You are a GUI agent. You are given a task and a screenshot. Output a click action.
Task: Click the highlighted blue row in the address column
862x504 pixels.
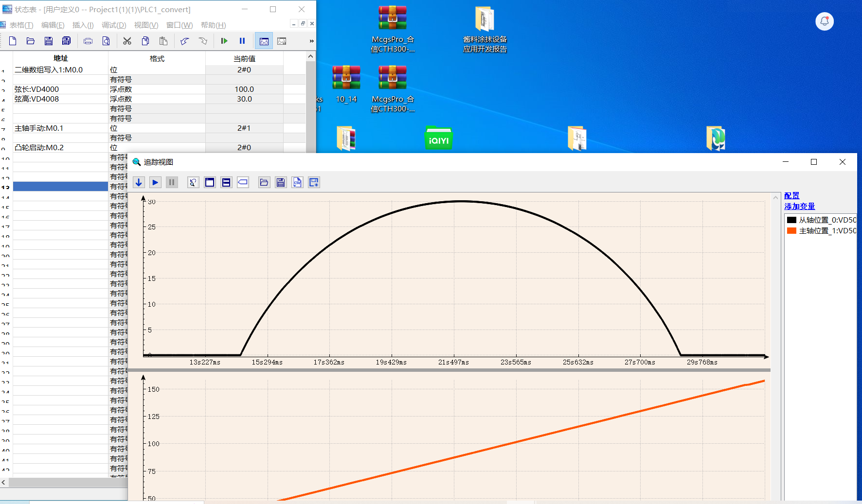click(60, 186)
